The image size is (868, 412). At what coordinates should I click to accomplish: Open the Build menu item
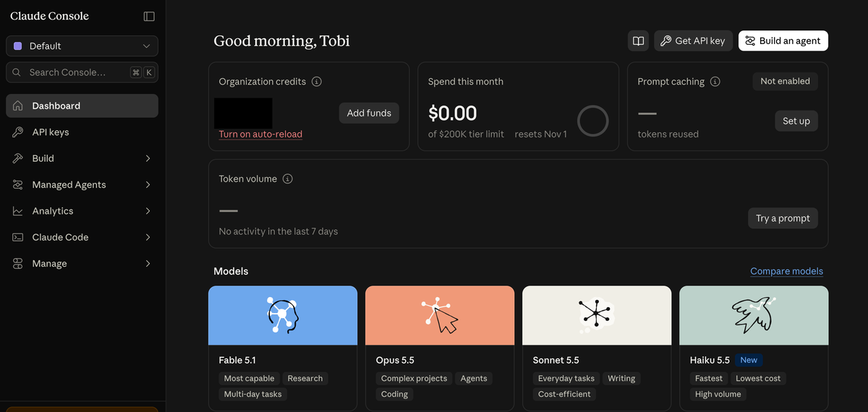(82, 158)
